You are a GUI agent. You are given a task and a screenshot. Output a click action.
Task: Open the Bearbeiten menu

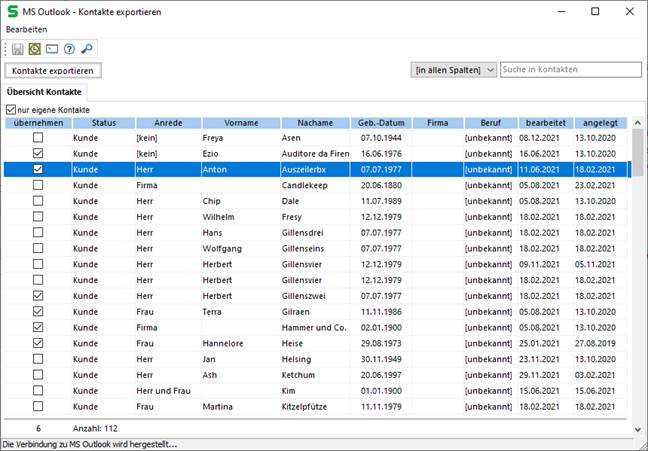point(27,29)
